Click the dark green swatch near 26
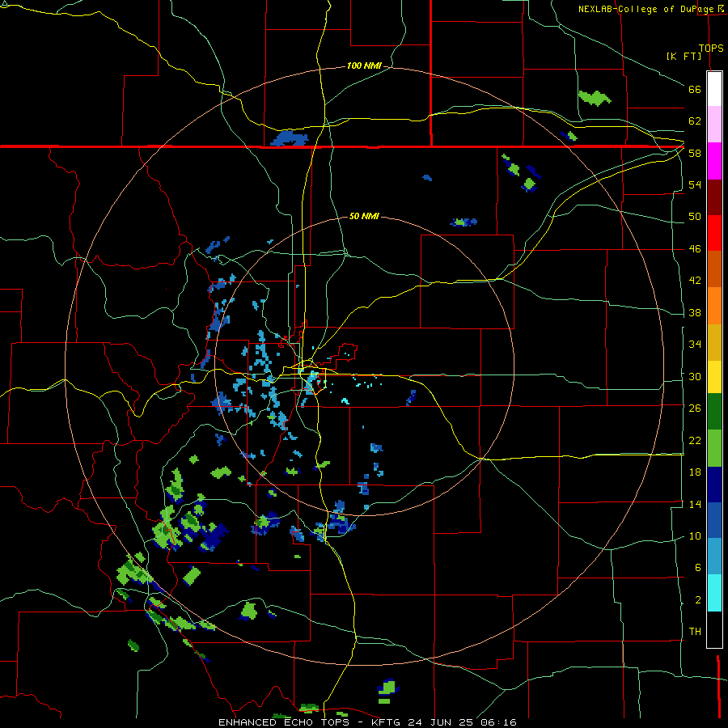This screenshot has height=728, width=728. (x=714, y=412)
